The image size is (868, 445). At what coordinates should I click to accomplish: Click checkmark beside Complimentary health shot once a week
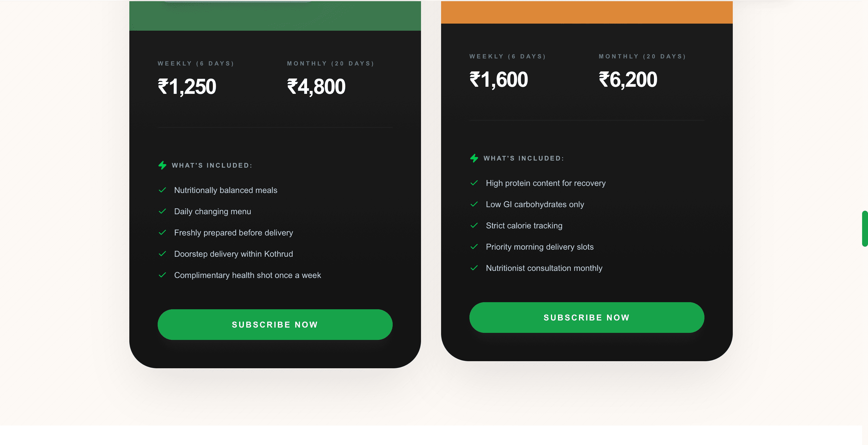point(162,275)
